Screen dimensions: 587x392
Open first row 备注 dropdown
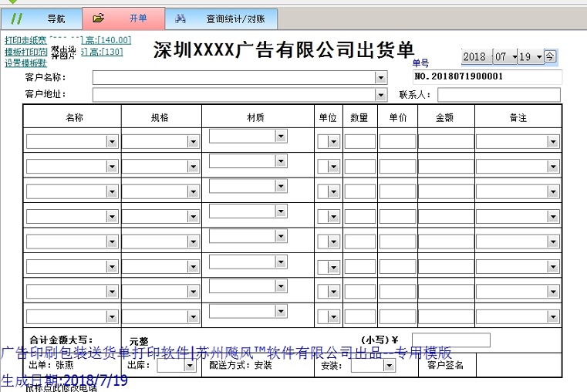coord(553,142)
